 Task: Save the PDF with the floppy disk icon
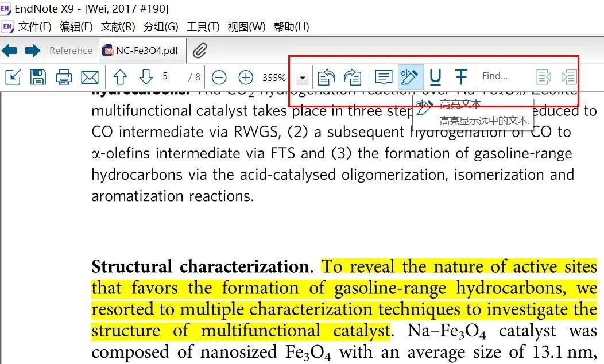pyautogui.click(x=38, y=77)
